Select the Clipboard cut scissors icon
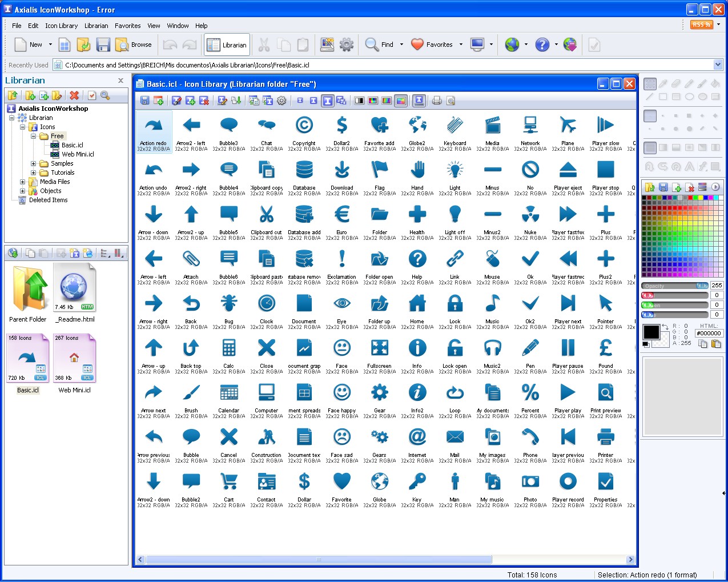 pyautogui.click(x=267, y=222)
